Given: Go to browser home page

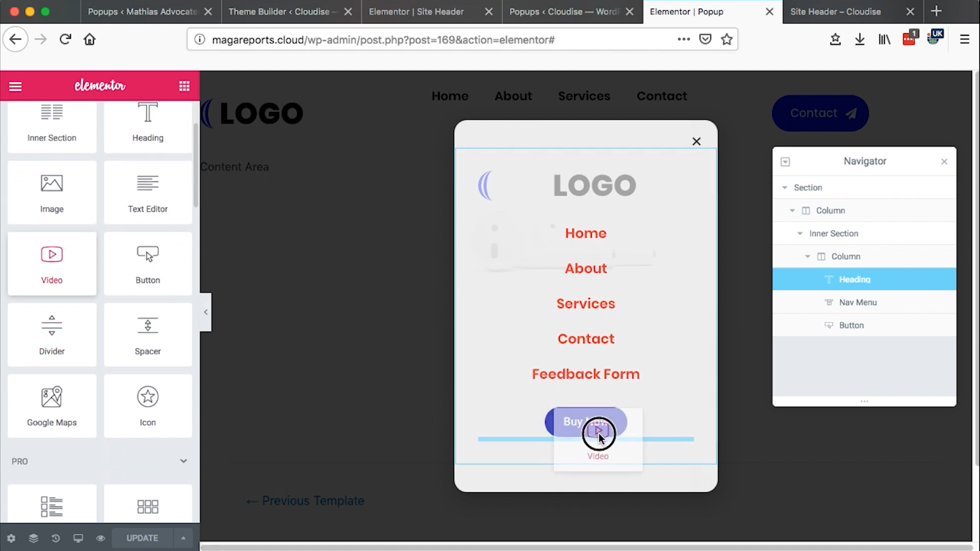Looking at the screenshot, I should (90, 39).
